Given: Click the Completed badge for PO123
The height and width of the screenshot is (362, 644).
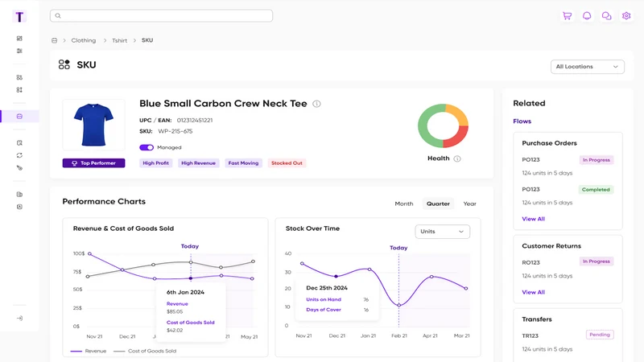Looking at the screenshot, I should pyautogui.click(x=596, y=190).
